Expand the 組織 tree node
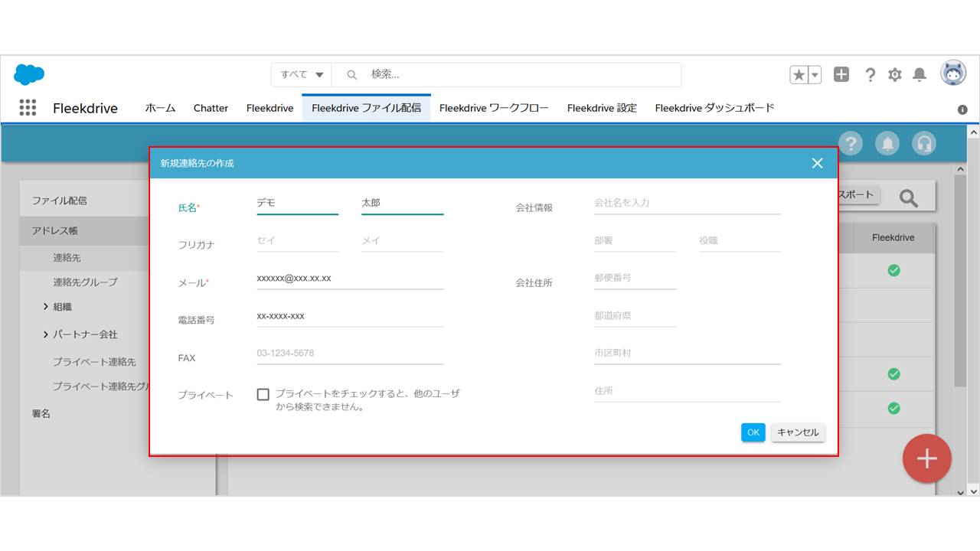The width and height of the screenshot is (980, 551). (x=47, y=307)
